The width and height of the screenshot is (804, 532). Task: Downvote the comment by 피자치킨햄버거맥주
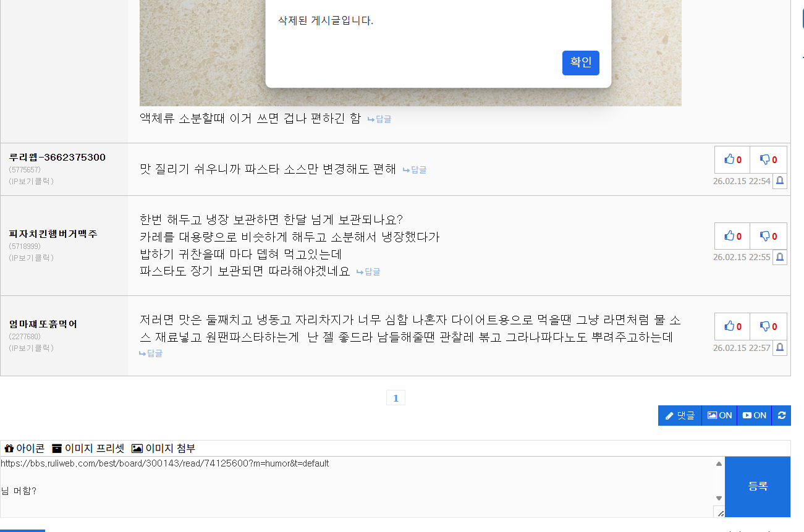768,236
